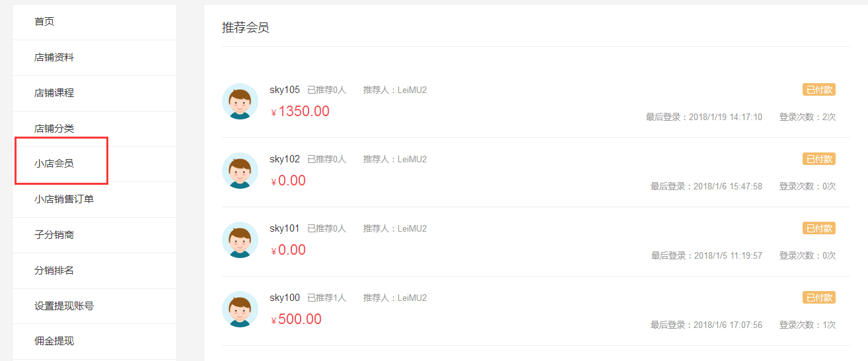868x361 pixels.
Task: Click the 已付款 badge for sky105
Action: 819,90
